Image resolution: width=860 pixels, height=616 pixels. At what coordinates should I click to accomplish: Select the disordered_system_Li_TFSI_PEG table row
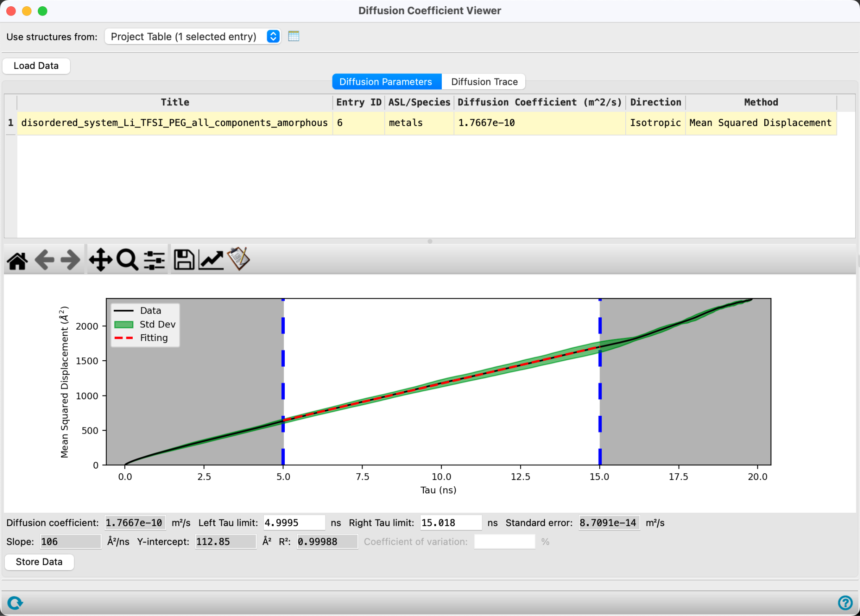[x=427, y=123]
